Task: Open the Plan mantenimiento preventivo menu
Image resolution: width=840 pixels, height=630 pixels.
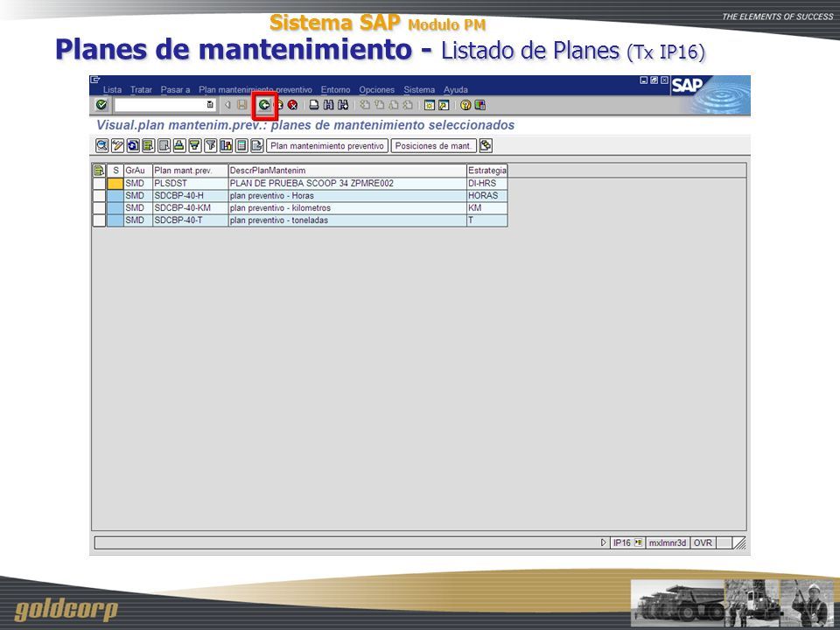Action: point(255,89)
